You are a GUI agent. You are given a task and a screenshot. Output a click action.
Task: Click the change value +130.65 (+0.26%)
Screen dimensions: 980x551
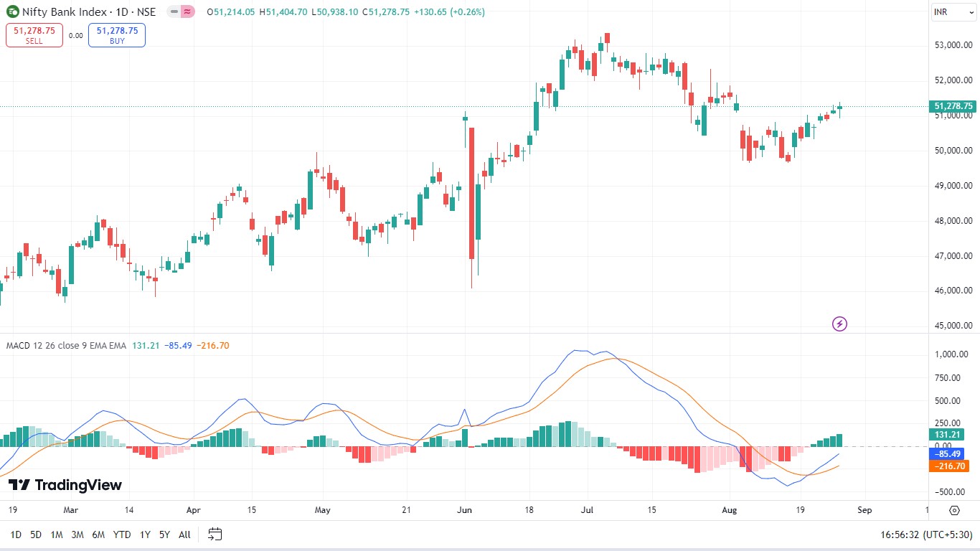[449, 12]
